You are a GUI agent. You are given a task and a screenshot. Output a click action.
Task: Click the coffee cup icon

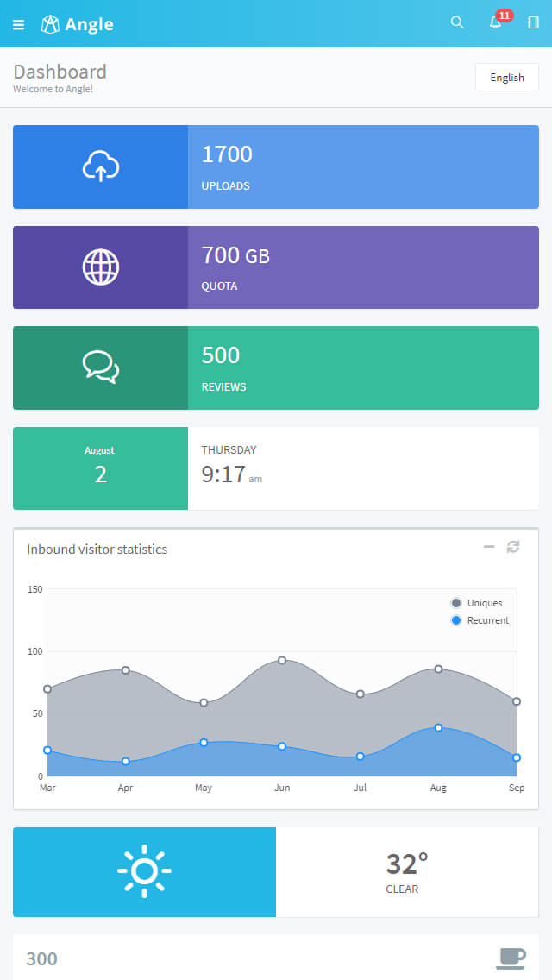coord(511,958)
